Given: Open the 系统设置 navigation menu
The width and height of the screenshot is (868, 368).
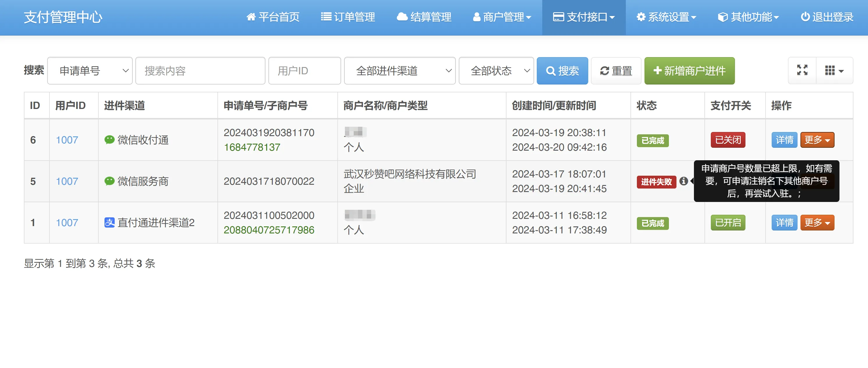Looking at the screenshot, I should (666, 17).
